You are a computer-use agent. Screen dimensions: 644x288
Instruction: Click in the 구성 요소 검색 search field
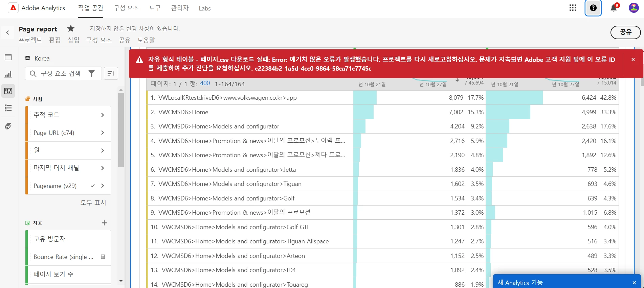coord(63,73)
